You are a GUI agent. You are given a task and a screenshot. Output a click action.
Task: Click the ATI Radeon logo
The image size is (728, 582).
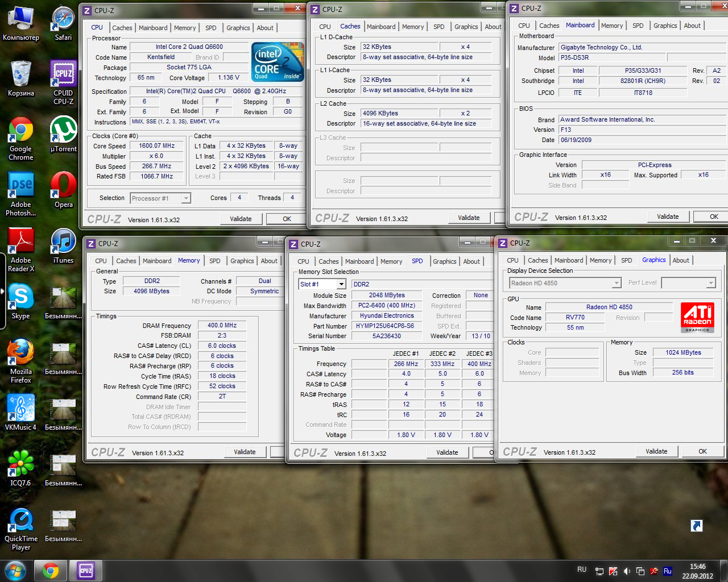[x=697, y=317]
